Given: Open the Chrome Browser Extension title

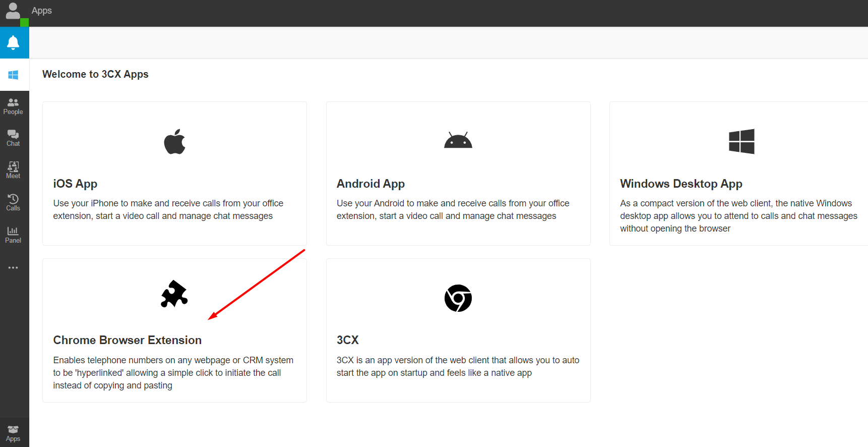Looking at the screenshot, I should click(x=127, y=340).
